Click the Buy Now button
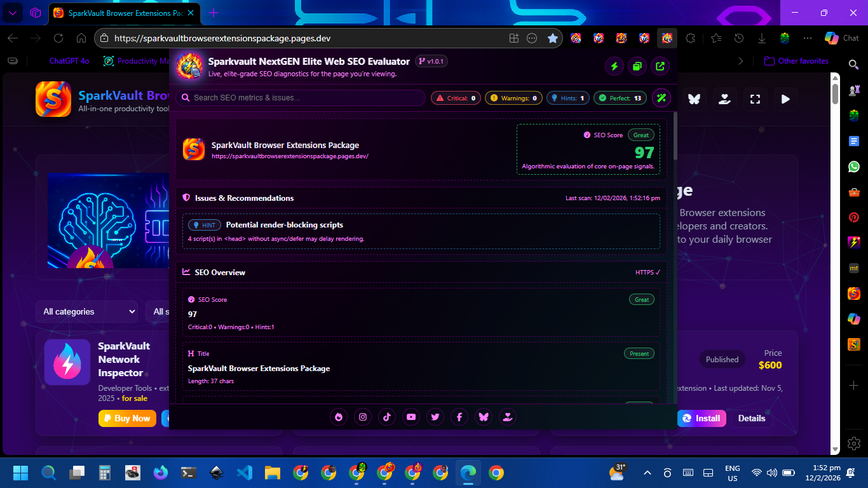 click(127, 418)
